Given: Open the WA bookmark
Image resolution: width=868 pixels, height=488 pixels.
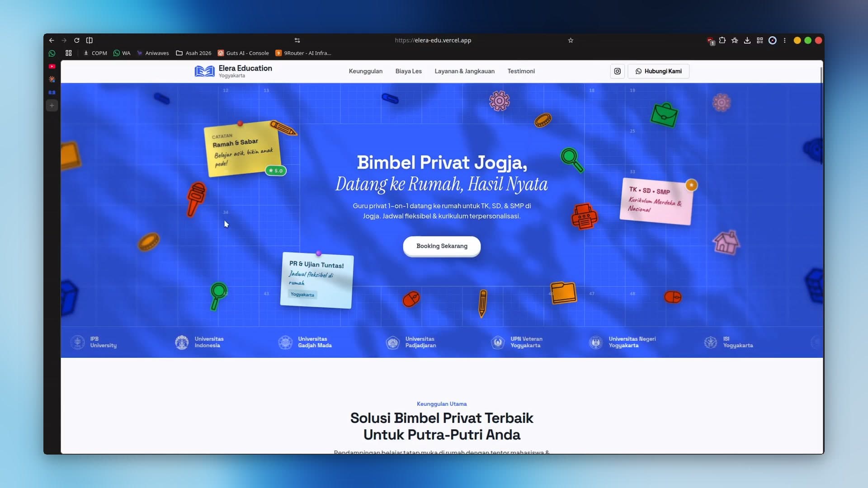Looking at the screenshot, I should 122,53.
